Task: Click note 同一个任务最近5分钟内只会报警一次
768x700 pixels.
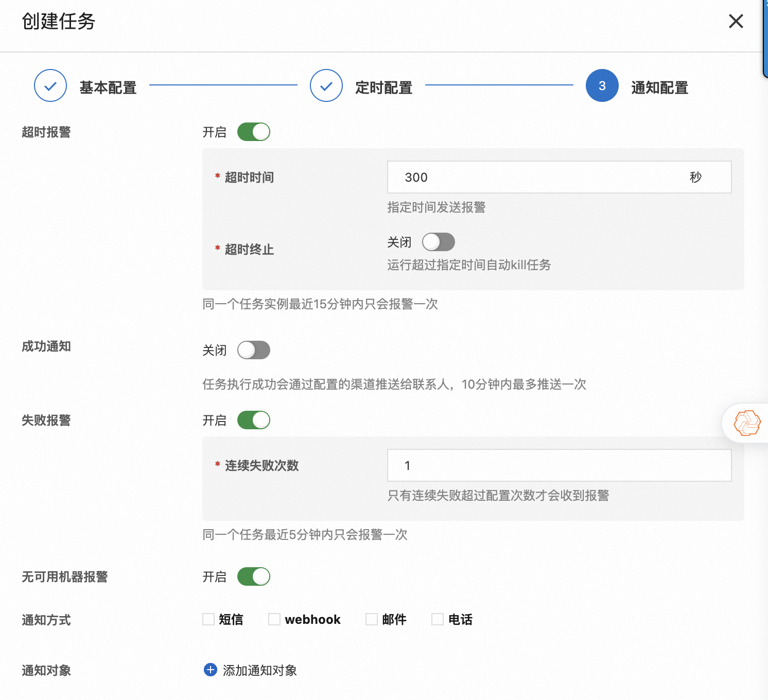Action: coord(305,535)
